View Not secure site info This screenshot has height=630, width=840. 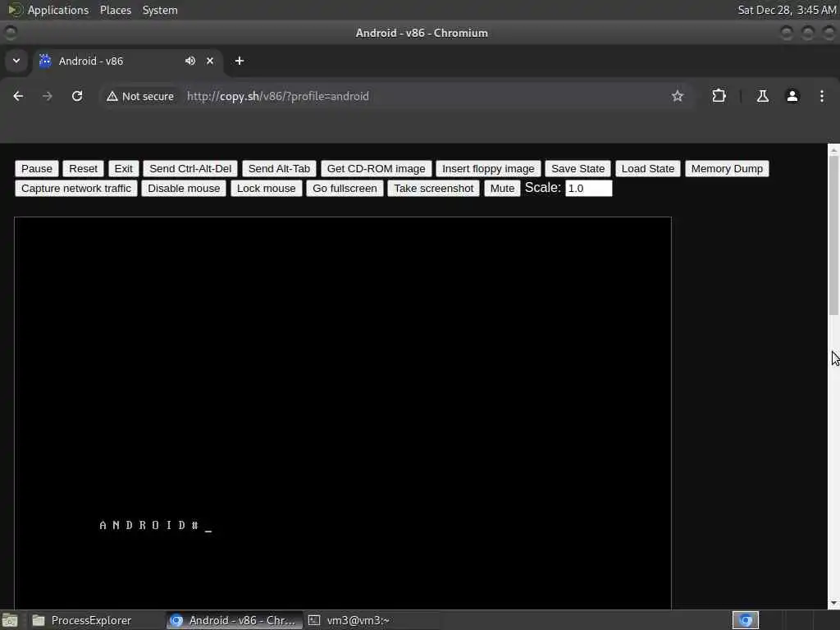coord(140,97)
